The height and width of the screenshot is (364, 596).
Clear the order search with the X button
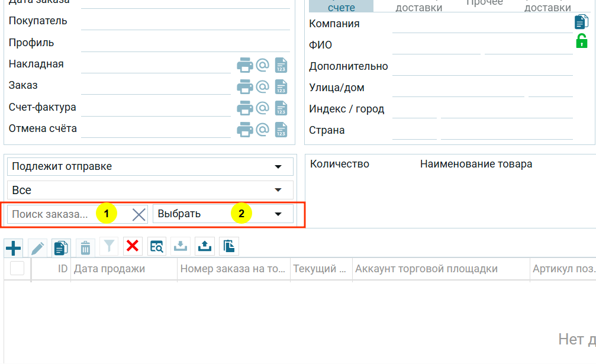(139, 215)
